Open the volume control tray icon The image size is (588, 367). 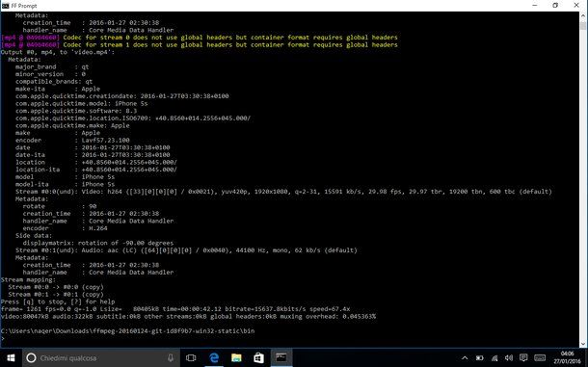coord(509,358)
